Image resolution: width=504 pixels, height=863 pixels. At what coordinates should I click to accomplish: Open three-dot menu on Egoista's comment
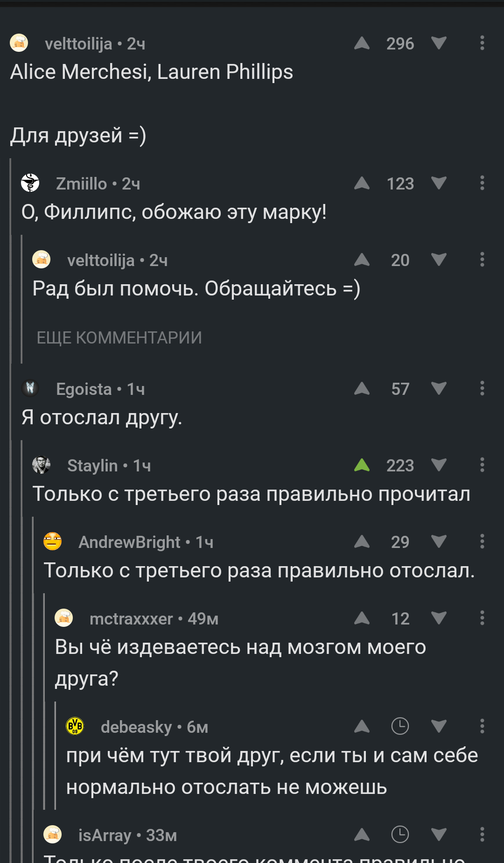pyautogui.click(x=482, y=389)
